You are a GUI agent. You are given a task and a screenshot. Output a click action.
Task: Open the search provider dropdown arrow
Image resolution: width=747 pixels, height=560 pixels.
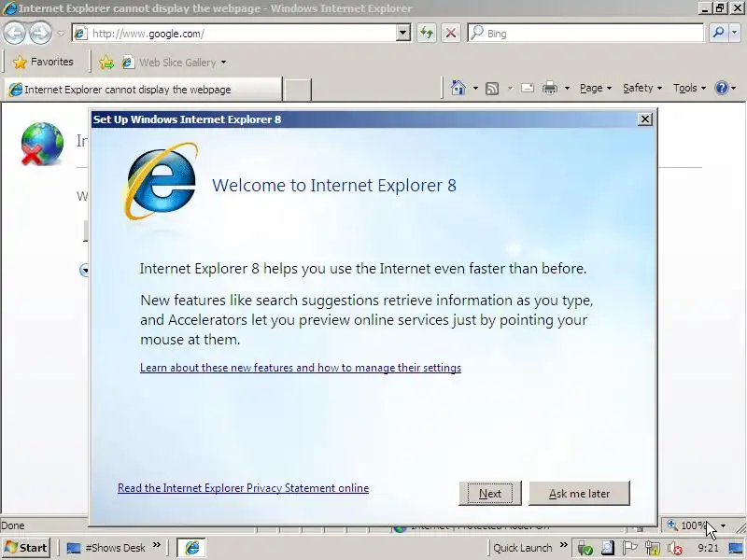734,33
